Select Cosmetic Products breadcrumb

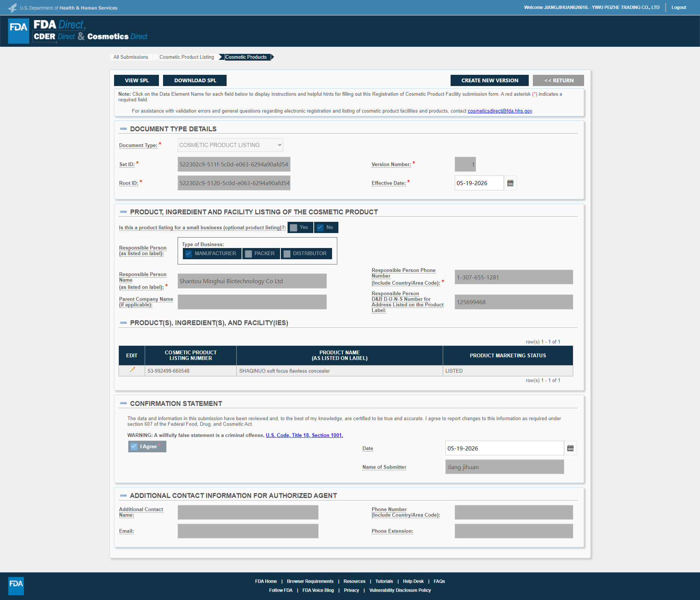click(x=246, y=57)
